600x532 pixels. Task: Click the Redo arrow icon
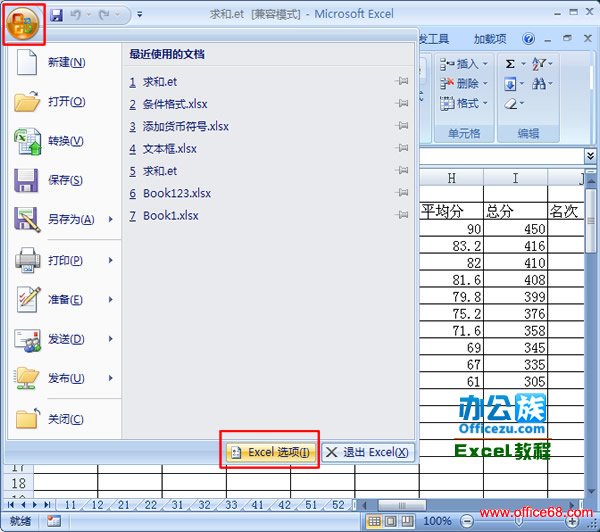click(104, 15)
